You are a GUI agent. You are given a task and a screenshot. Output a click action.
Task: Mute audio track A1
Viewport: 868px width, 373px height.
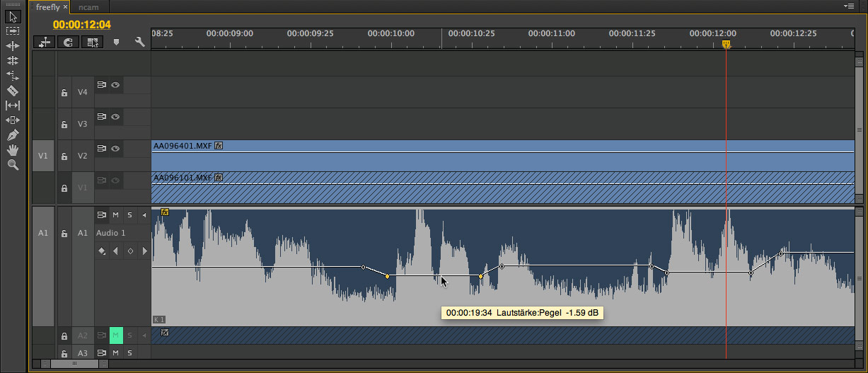[115, 215]
